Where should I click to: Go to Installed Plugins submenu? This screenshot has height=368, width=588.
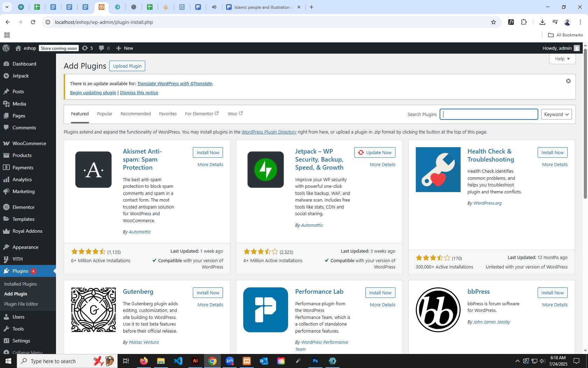(20, 284)
